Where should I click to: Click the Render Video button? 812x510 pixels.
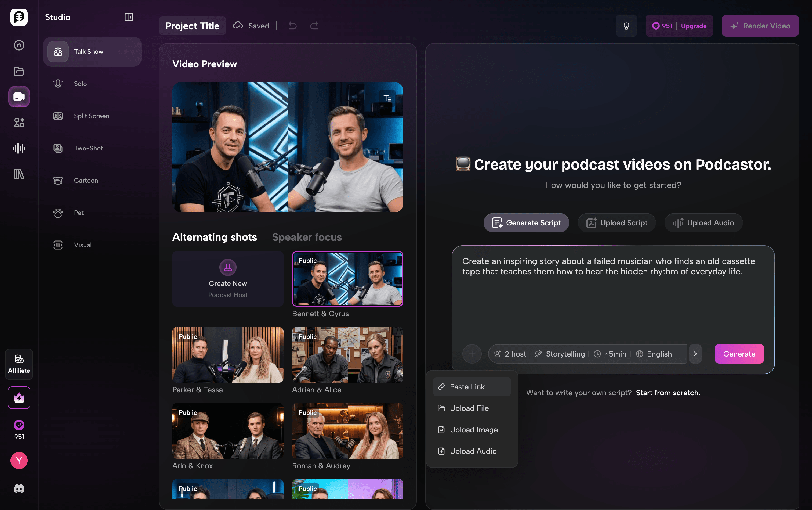[x=760, y=26]
